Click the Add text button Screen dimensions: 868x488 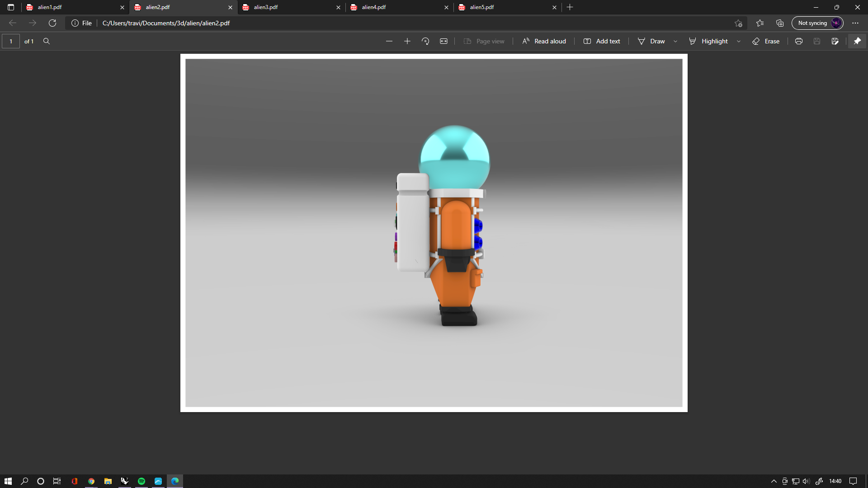click(x=602, y=41)
